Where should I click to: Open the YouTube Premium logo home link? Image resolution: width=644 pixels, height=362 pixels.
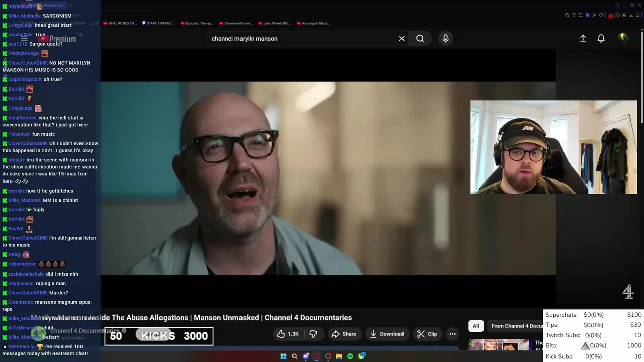point(57,39)
